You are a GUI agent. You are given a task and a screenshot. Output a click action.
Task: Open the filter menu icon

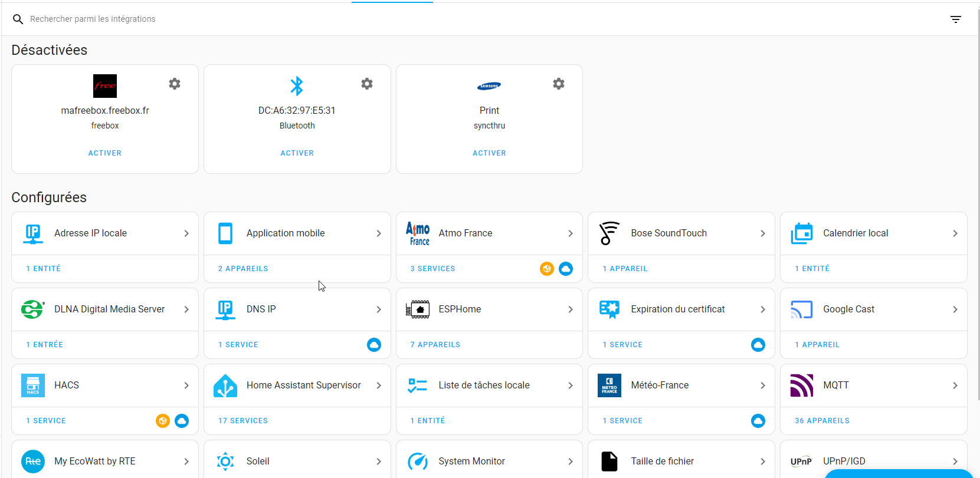pyautogui.click(x=956, y=19)
